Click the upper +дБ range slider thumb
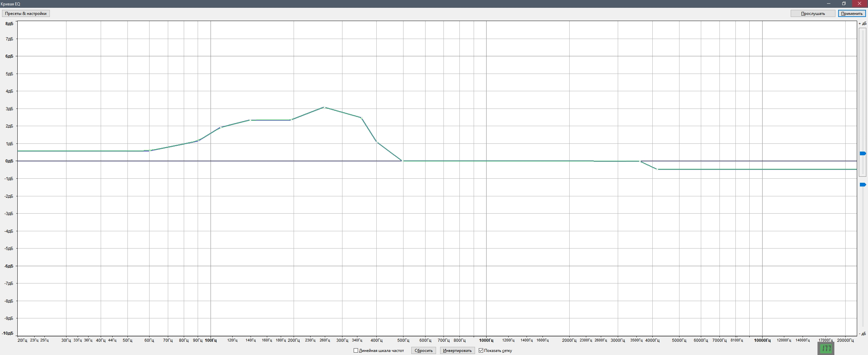 pos(863,153)
